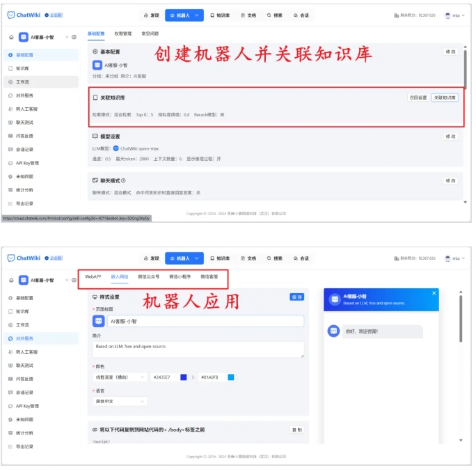Switch to the 微信小程序 tab
Viewport: 476px width, 470px height.
pos(180,276)
